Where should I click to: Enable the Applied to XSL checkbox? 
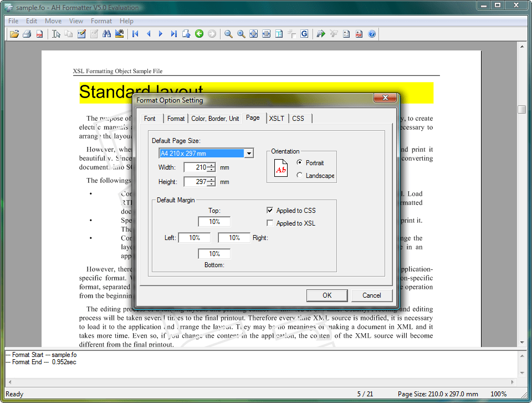pos(270,223)
